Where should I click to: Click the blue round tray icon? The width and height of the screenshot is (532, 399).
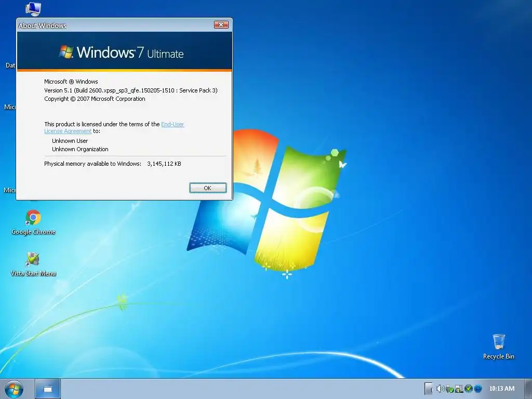pyautogui.click(x=478, y=389)
